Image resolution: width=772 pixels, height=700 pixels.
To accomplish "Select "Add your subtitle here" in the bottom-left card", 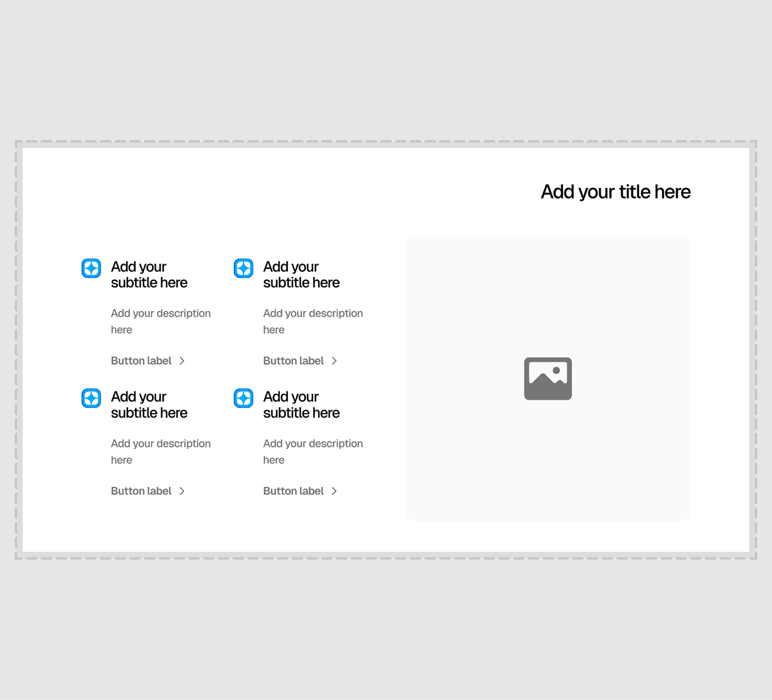I will click(x=149, y=404).
